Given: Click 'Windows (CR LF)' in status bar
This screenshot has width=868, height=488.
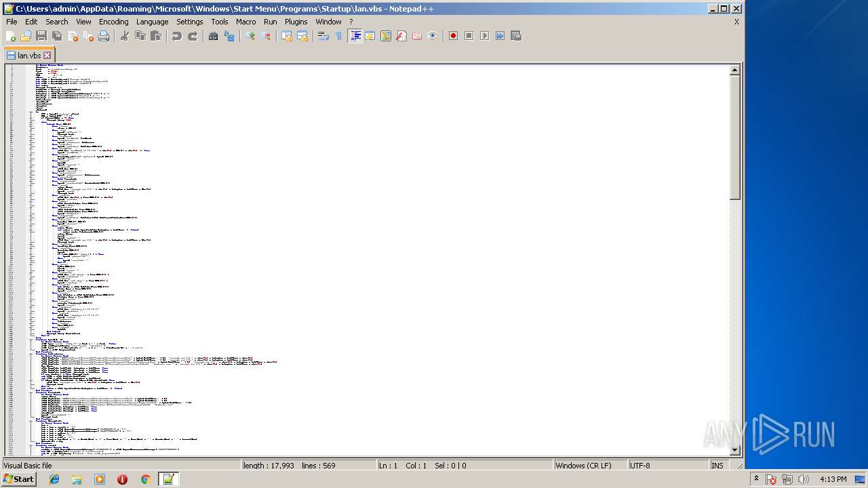Looking at the screenshot, I should point(583,466).
